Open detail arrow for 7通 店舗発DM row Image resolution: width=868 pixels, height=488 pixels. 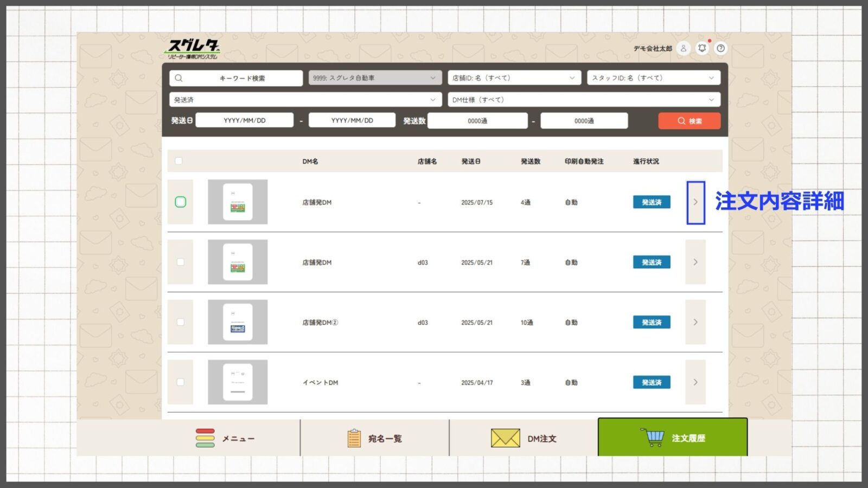(695, 262)
